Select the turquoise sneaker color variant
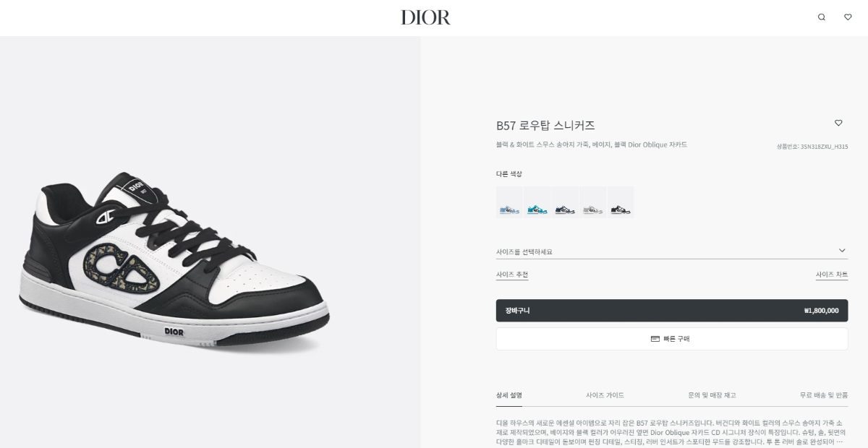The height and width of the screenshot is (448, 868). tap(537, 202)
